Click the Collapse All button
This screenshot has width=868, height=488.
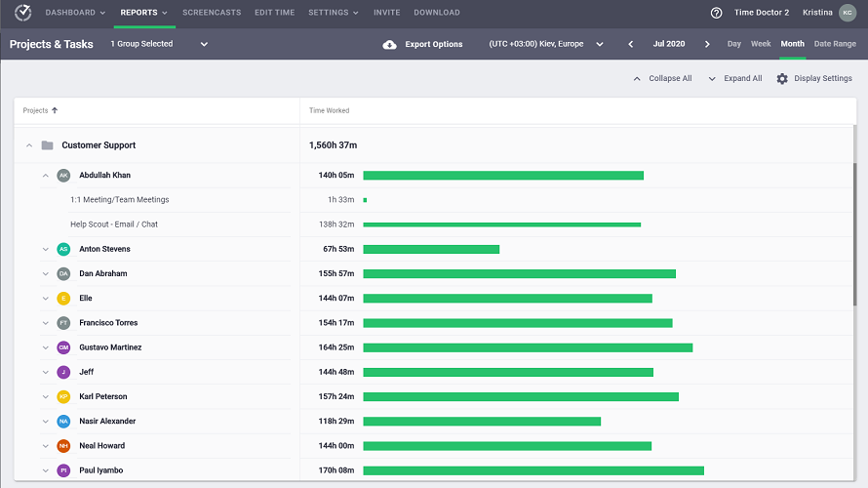tap(662, 78)
